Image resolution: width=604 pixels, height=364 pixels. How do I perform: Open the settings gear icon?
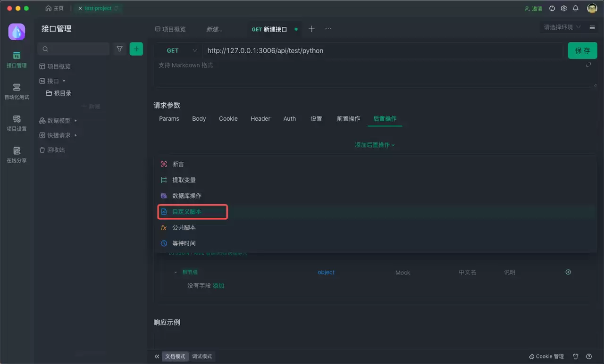[564, 8]
